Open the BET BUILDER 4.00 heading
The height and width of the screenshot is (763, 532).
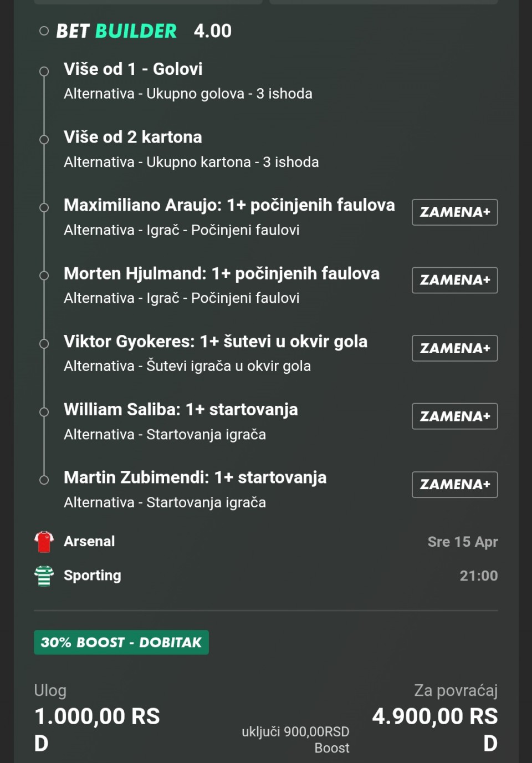click(144, 31)
